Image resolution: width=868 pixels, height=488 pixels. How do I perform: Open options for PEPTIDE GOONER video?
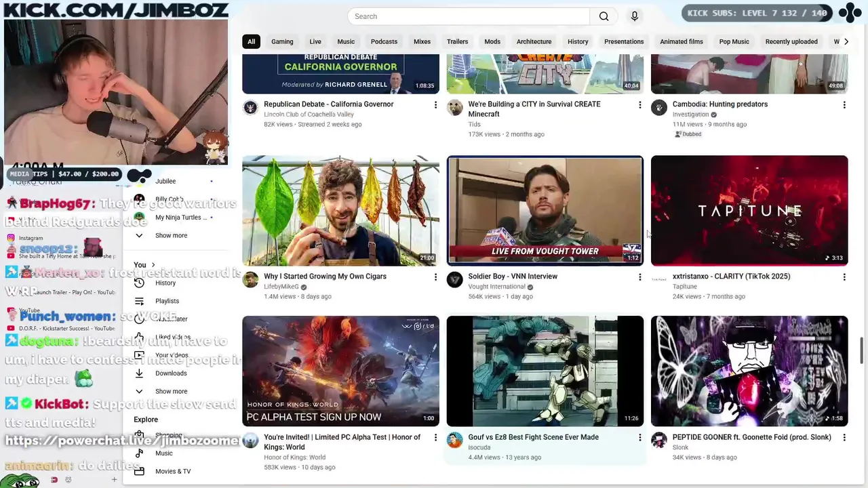[x=844, y=438]
